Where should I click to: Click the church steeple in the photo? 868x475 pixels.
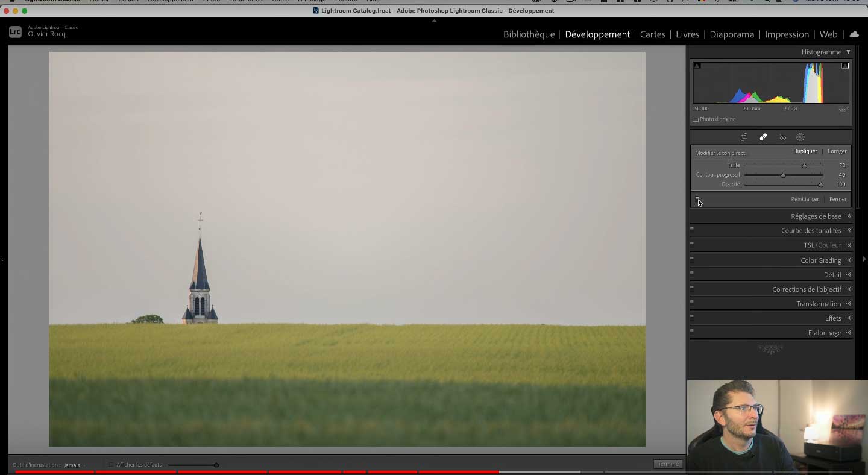click(200, 268)
